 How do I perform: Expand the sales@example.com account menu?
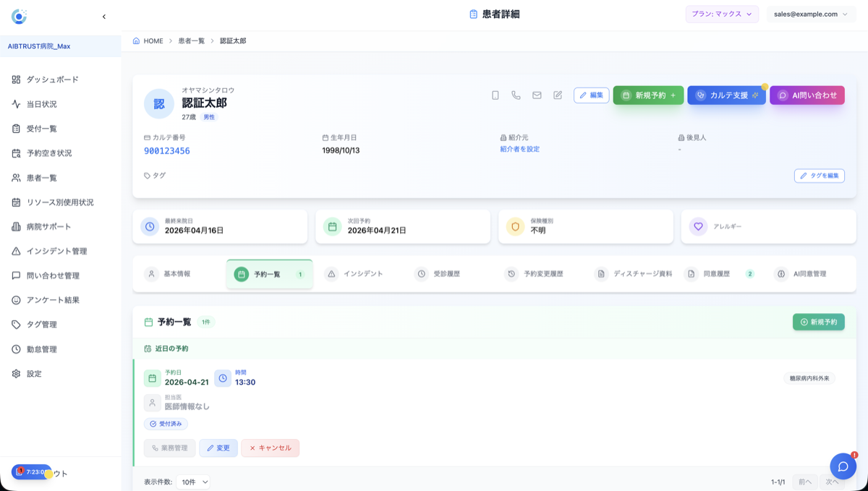(810, 14)
